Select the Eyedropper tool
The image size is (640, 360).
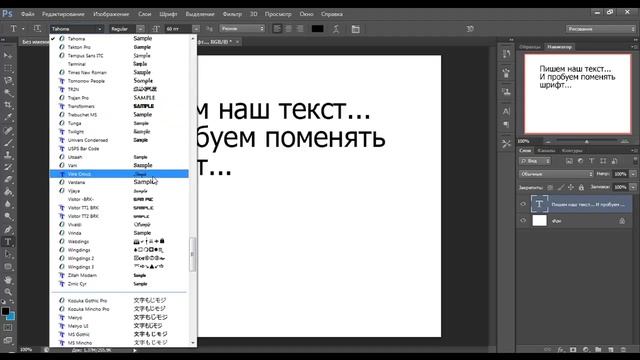point(8,118)
